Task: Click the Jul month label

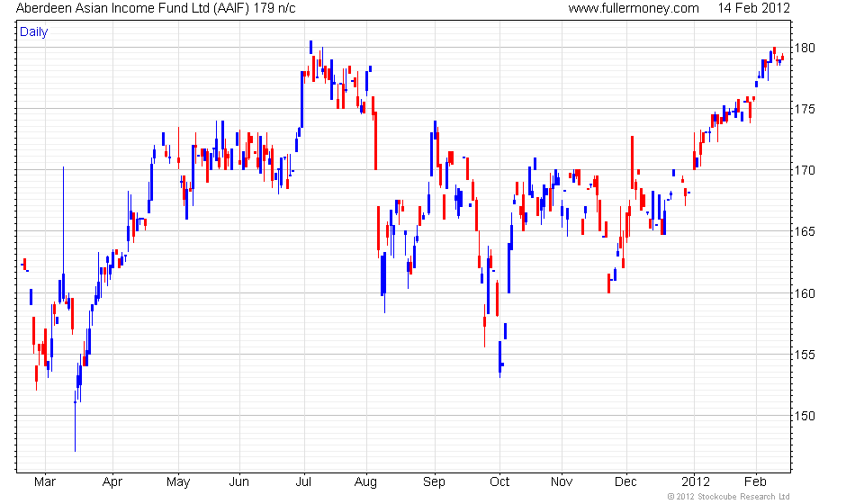Action: [303, 482]
